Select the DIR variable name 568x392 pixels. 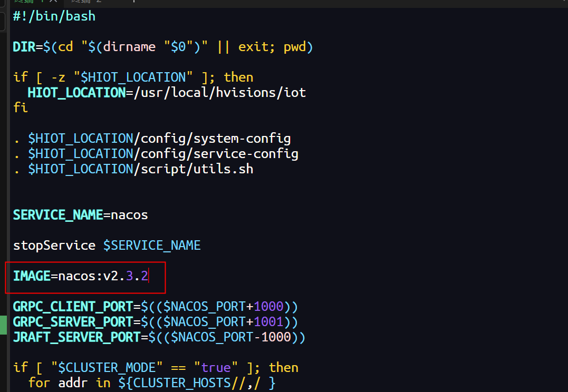[24, 47]
